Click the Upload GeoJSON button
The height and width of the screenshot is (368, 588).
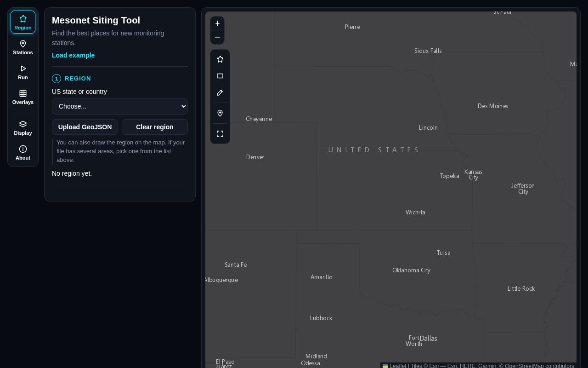click(x=85, y=127)
